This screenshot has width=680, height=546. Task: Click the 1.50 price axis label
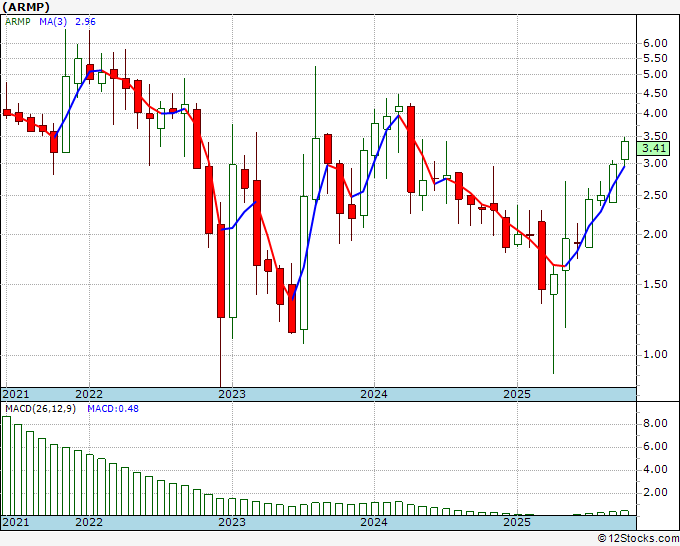point(655,284)
